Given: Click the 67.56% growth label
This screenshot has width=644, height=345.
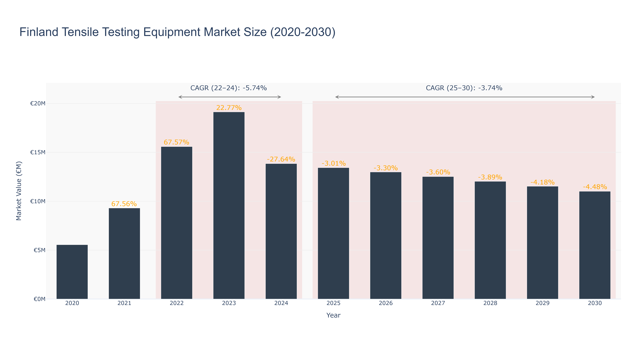Looking at the screenshot, I should (124, 204).
